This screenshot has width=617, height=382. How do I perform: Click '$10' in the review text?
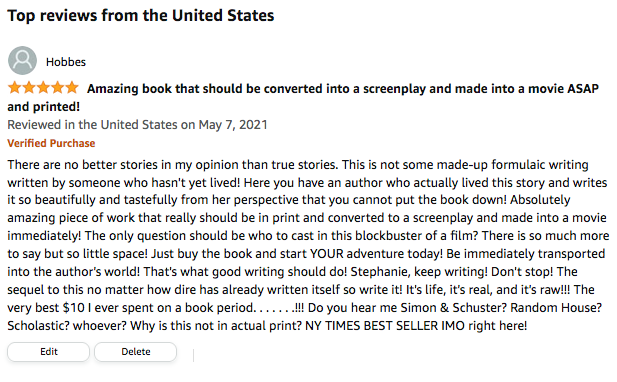(x=74, y=308)
